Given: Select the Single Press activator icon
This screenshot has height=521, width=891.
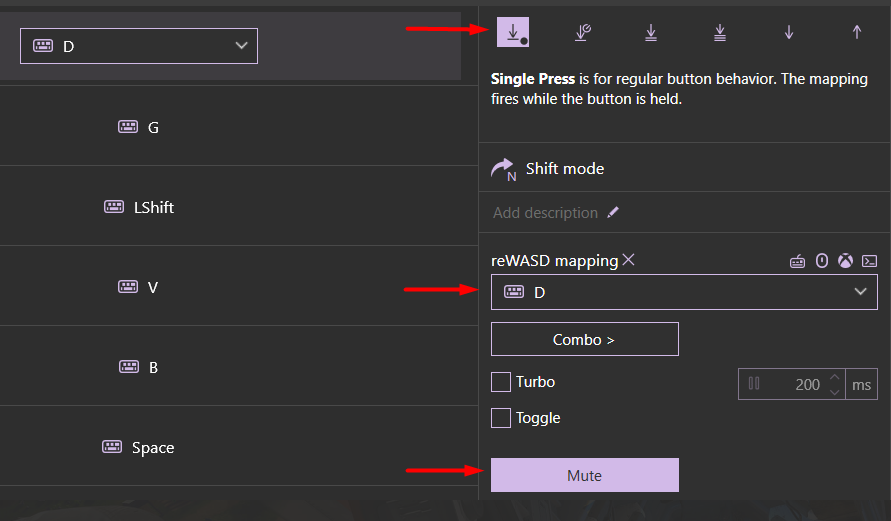Looking at the screenshot, I should pyautogui.click(x=513, y=32).
